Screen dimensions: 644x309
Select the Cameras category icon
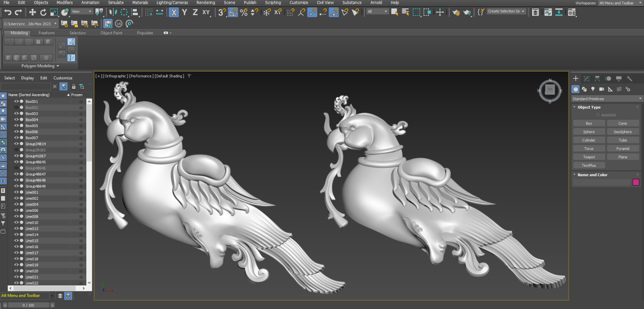[602, 89]
